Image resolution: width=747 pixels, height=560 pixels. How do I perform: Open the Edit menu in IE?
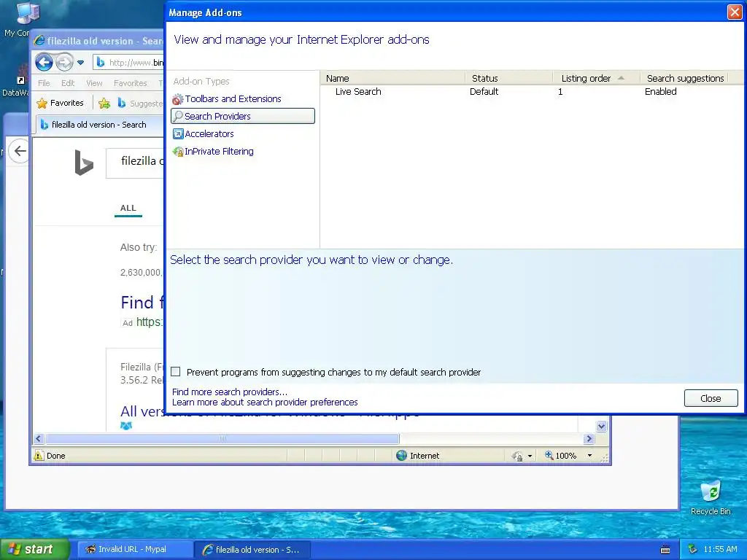[x=68, y=83]
